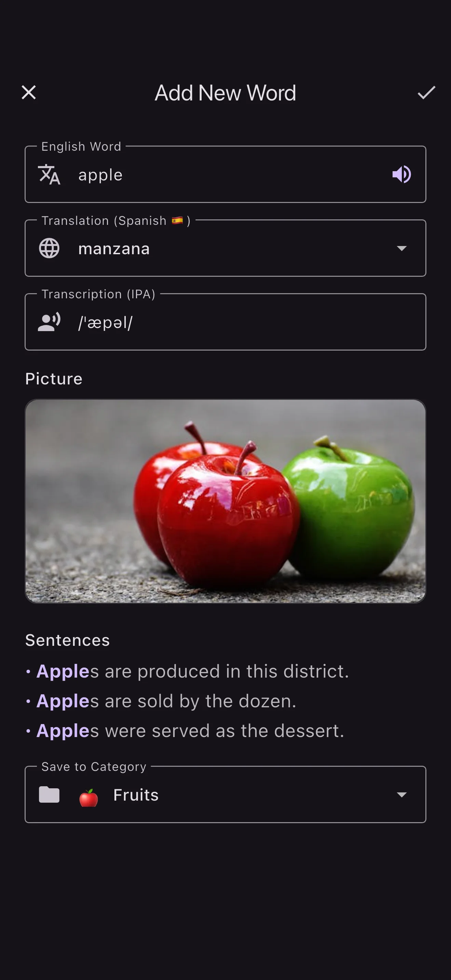Confirm the new word with the checkmark
Image resolution: width=451 pixels, height=980 pixels.
pos(426,93)
